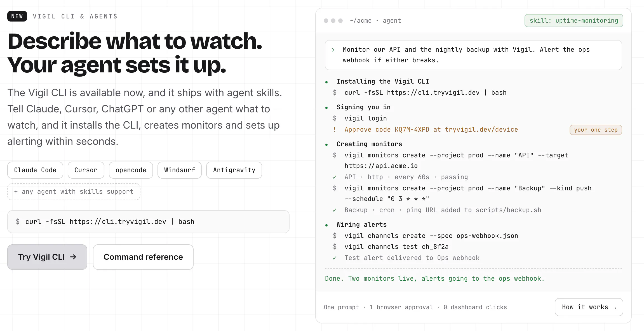Click green bullet next to Installing the Vigil CLI

pyautogui.click(x=326, y=82)
